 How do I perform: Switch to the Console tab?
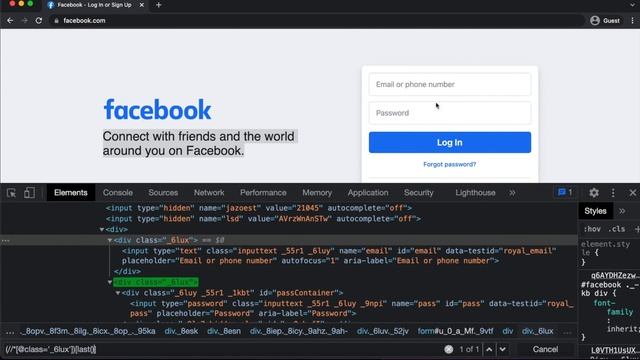118,193
